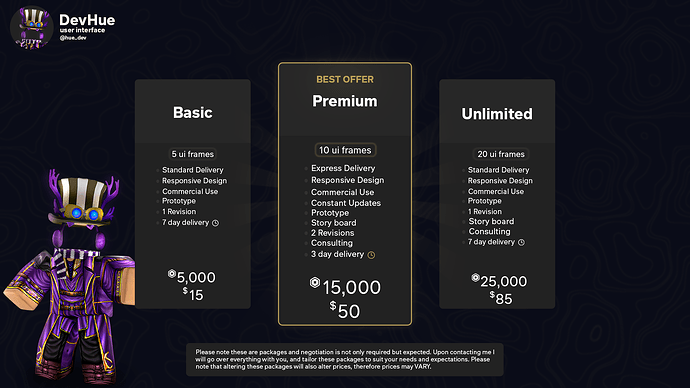690x388 pixels.
Task: Click the negotiation notice text box
Action: [x=345, y=359]
